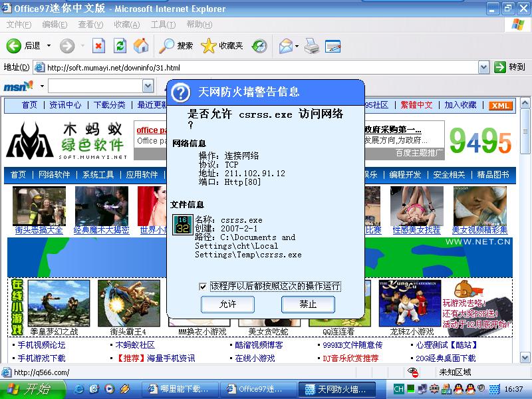Open 精品图书 category tab

(493, 175)
